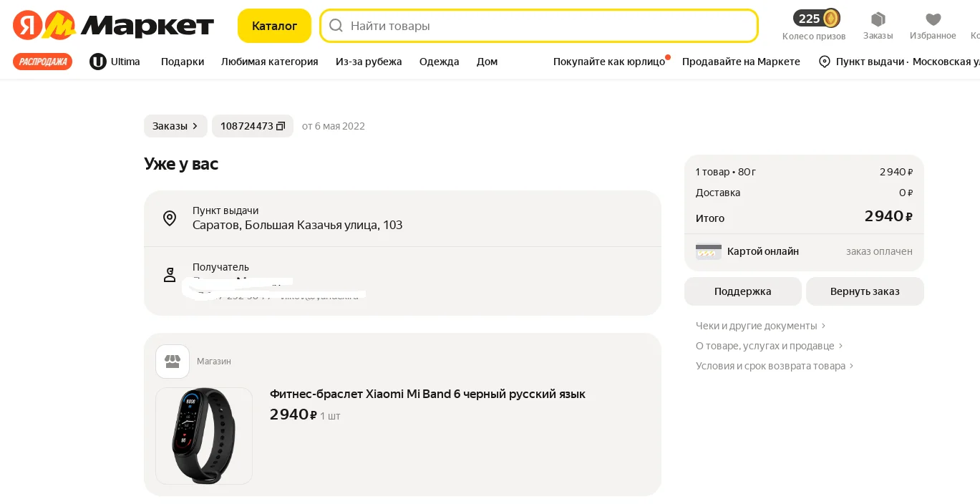This screenshot has height=504, width=980.
Task: Open the Yandex Market logo home link
Action: tap(113, 26)
